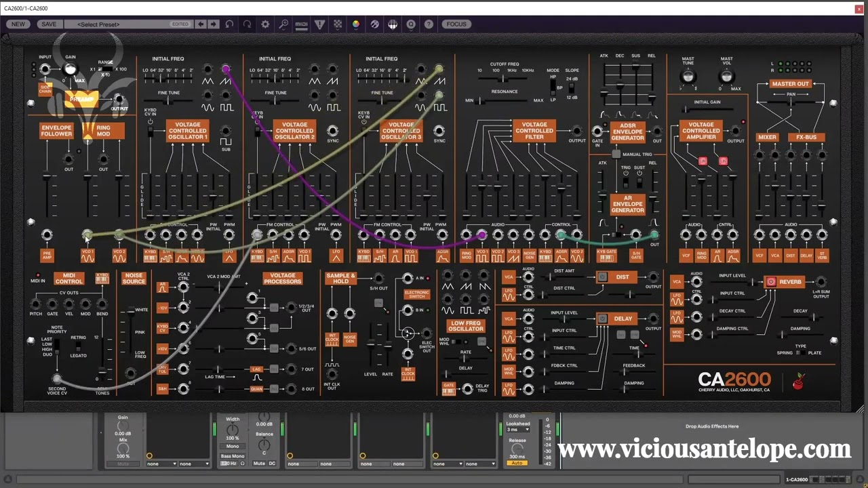Toggle the DC filter button
Image resolution: width=868 pixels, height=488 pixels.
click(272, 464)
